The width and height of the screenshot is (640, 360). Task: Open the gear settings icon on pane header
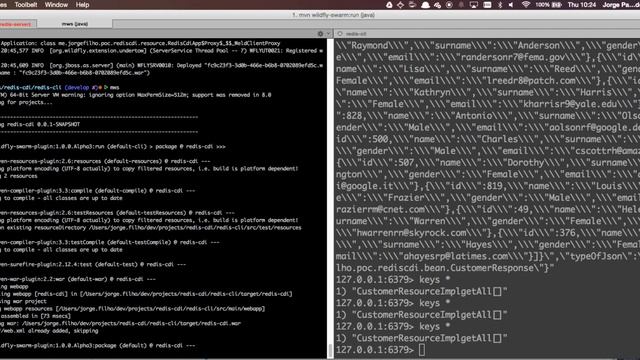[320, 34]
